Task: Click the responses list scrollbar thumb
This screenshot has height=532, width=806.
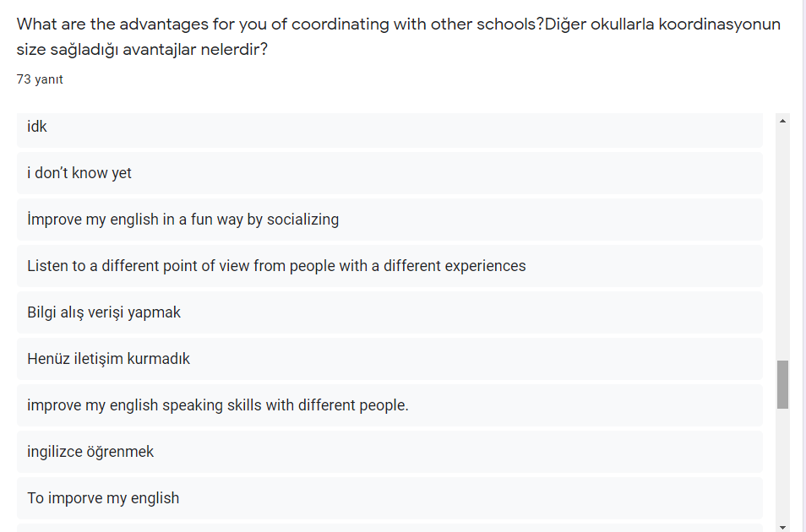Action: click(782, 384)
